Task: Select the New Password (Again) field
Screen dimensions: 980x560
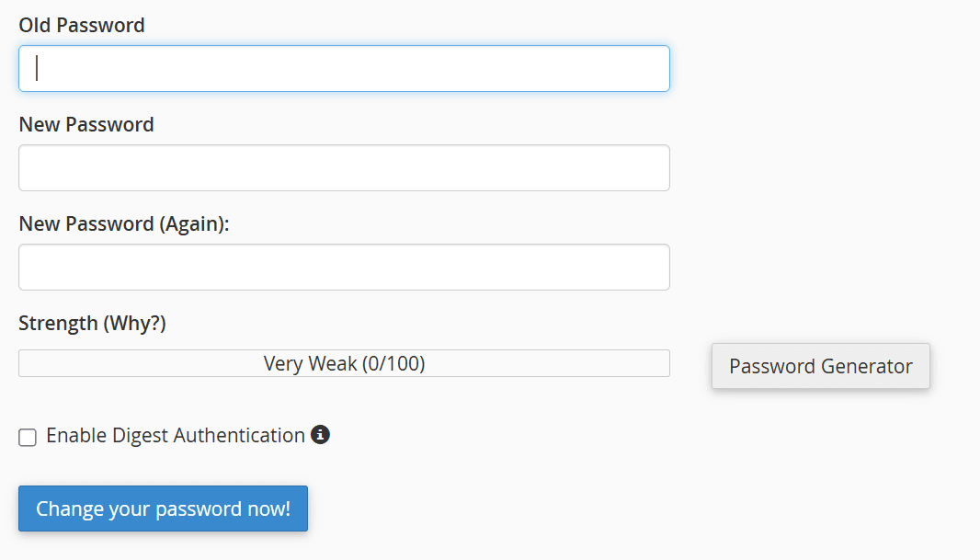Action: tap(344, 267)
